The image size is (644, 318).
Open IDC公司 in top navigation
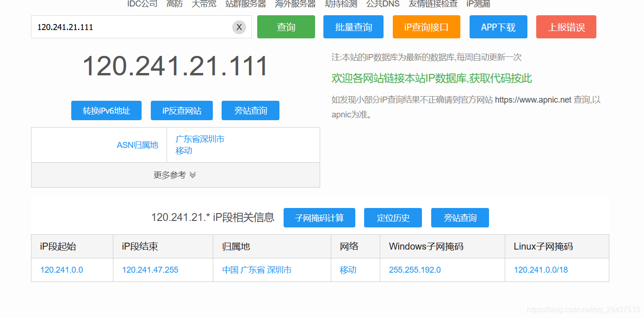tap(142, 4)
